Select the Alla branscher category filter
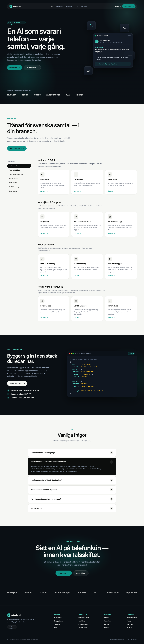The height and width of the screenshot is (644, 144). click(x=19, y=166)
